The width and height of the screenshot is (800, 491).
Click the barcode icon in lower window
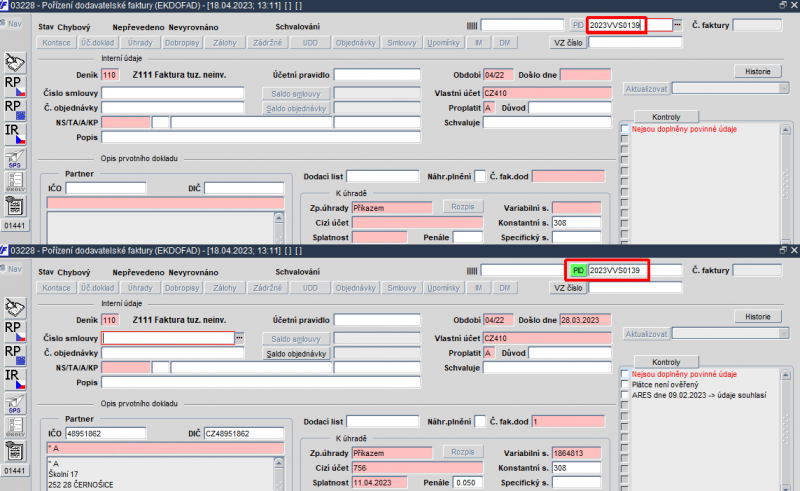tap(472, 271)
